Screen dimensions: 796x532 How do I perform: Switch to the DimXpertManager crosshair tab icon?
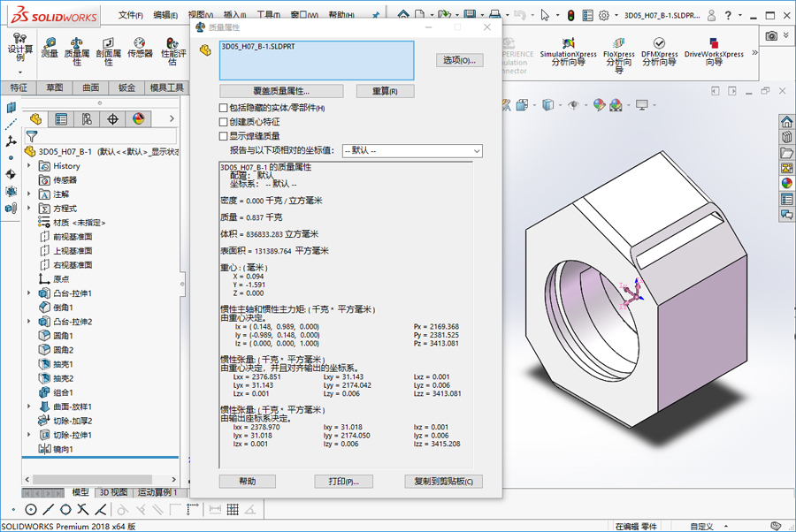(112, 119)
